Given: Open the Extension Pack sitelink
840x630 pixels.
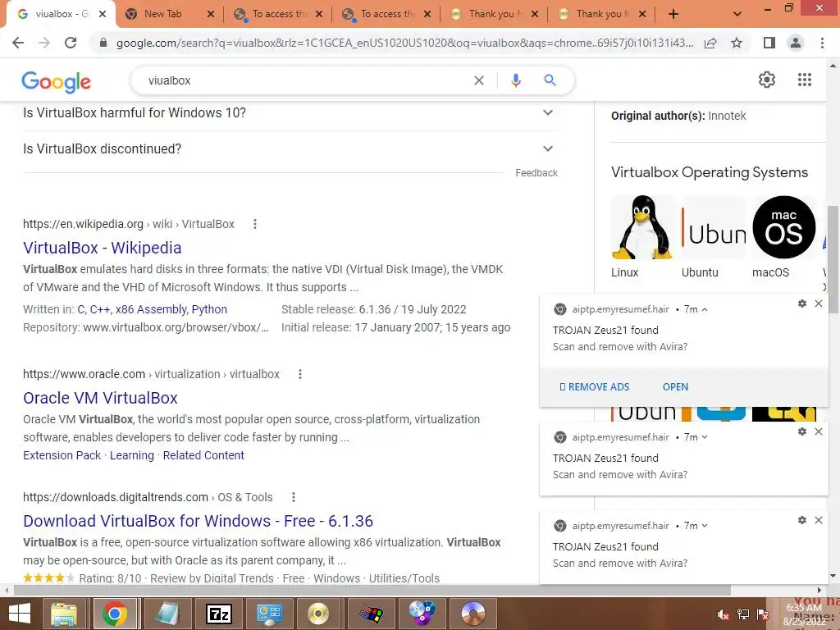Looking at the screenshot, I should (x=62, y=455).
